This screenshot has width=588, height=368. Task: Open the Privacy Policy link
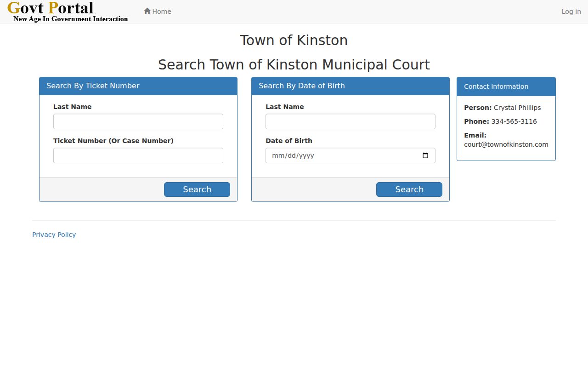pos(54,235)
